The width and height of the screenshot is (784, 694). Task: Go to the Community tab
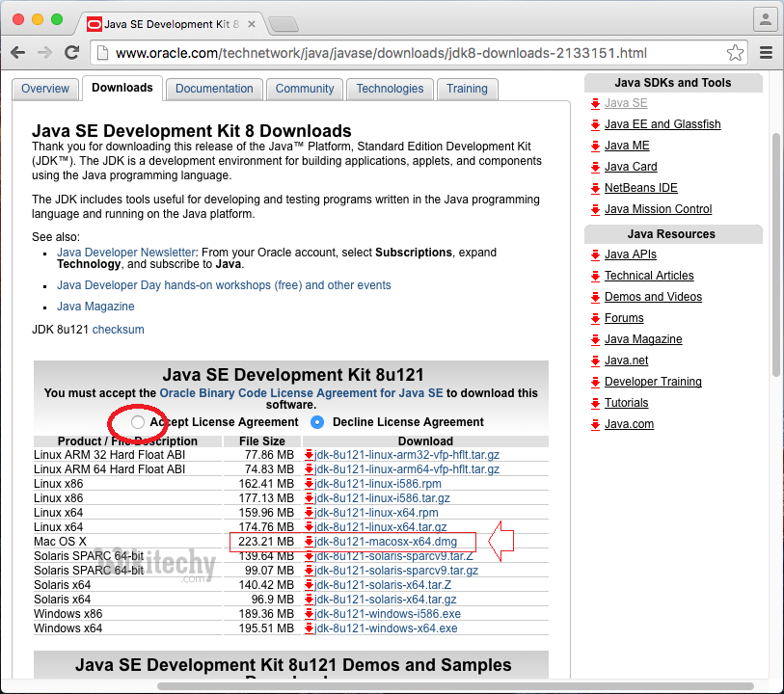(304, 89)
